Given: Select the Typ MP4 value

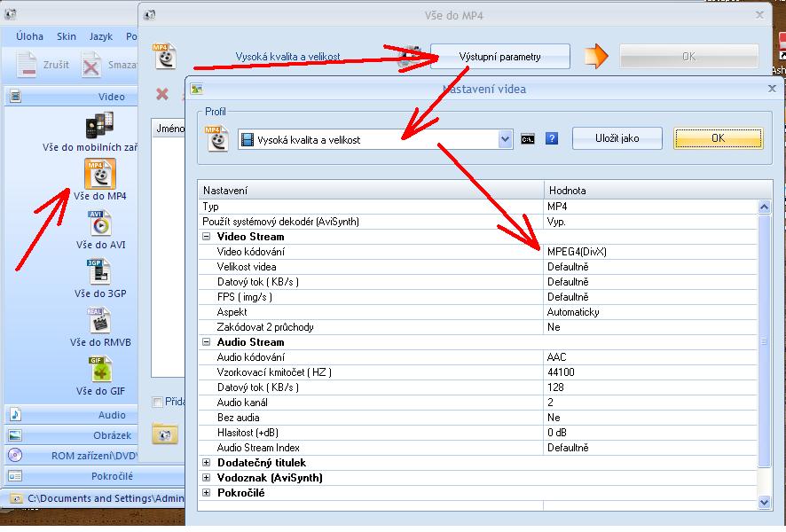Looking at the screenshot, I should [x=557, y=207].
